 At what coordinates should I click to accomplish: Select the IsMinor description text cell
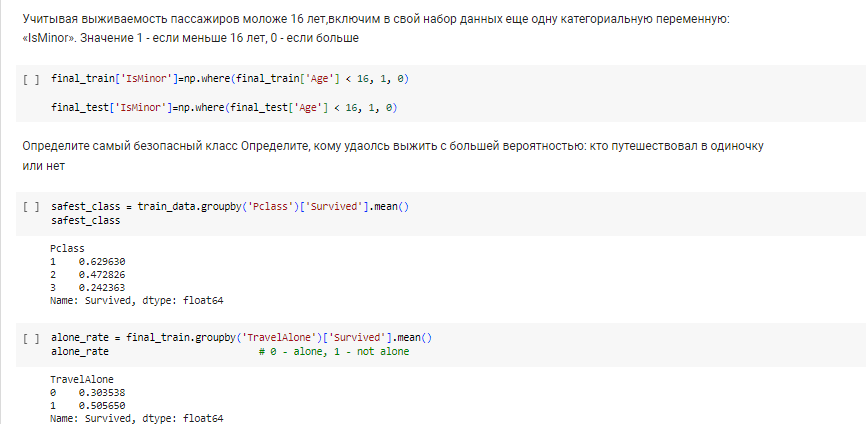(x=376, y=29)
